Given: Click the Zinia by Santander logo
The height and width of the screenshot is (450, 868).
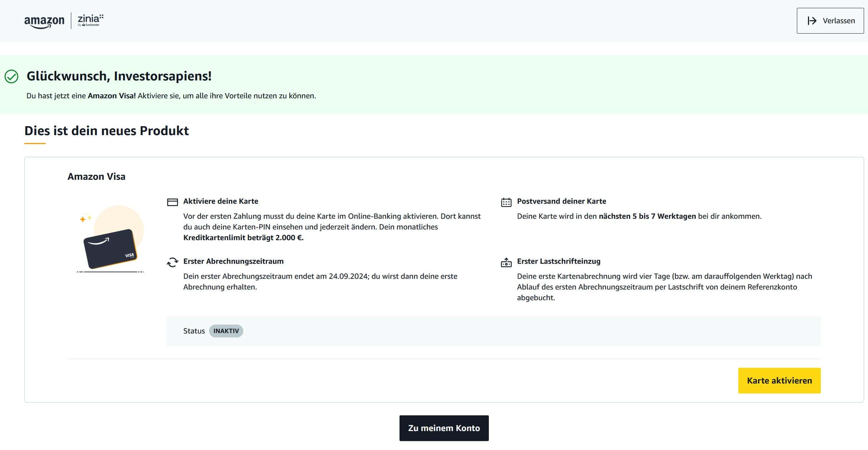Looking at the screenshot, I should click(x=90, y=20).
